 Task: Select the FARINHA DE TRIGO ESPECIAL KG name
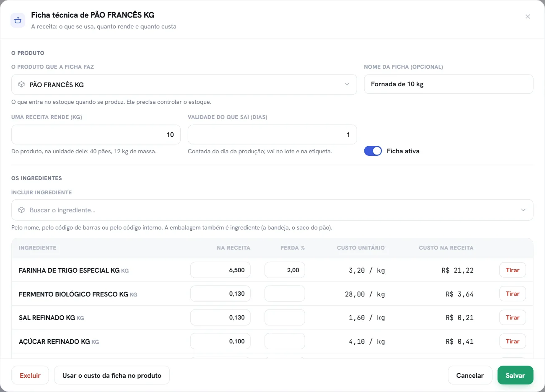click(69, 271)
